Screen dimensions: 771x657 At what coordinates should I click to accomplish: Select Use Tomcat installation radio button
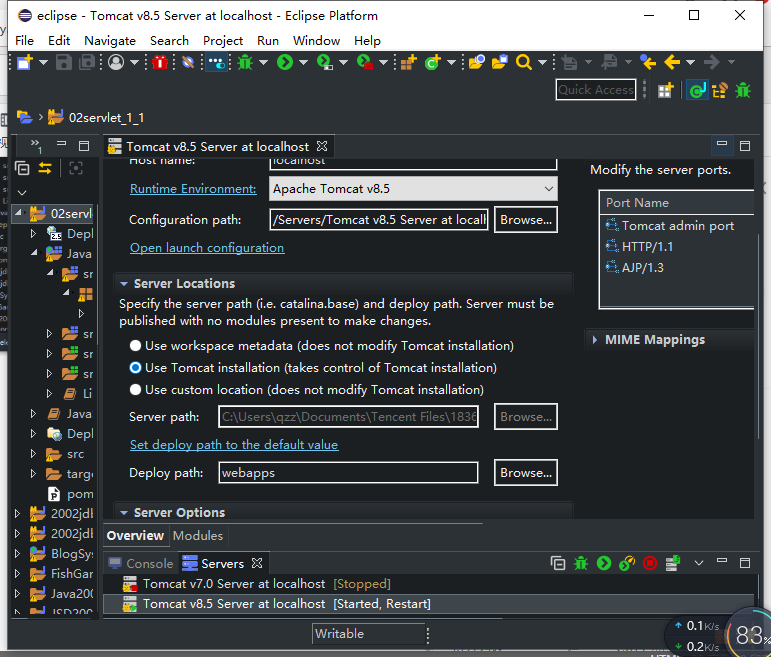(135, 368)
